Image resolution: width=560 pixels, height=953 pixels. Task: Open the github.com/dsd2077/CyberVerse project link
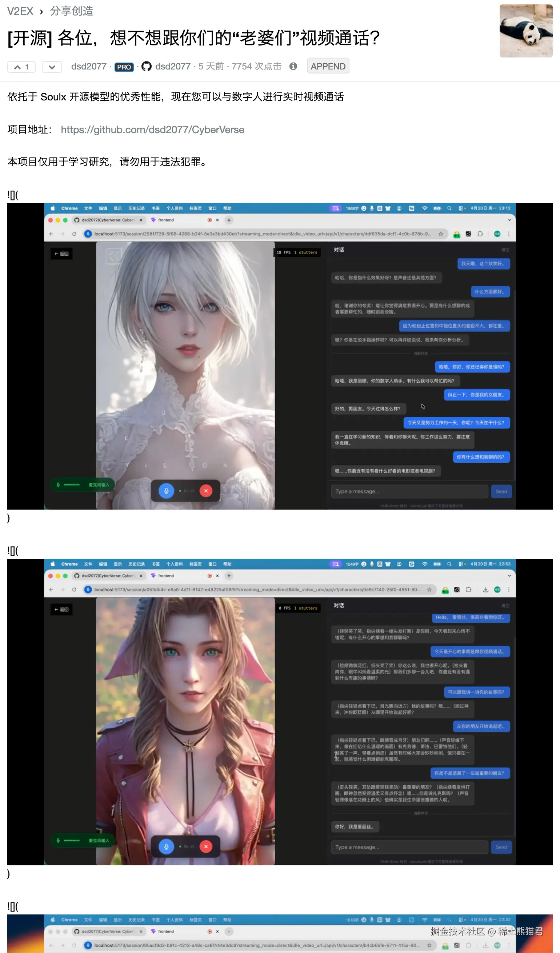(152, 130)
